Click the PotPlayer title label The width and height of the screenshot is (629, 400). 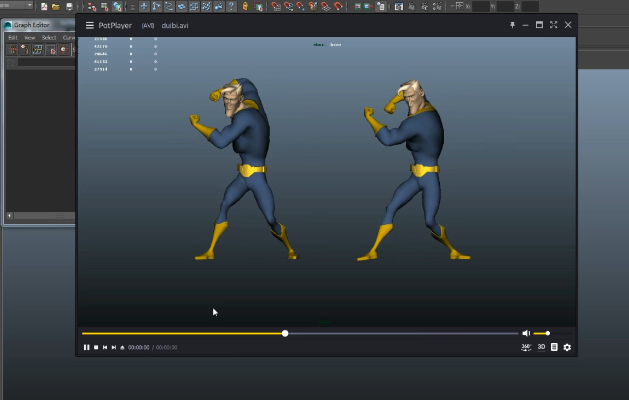[x=115, y=25]
